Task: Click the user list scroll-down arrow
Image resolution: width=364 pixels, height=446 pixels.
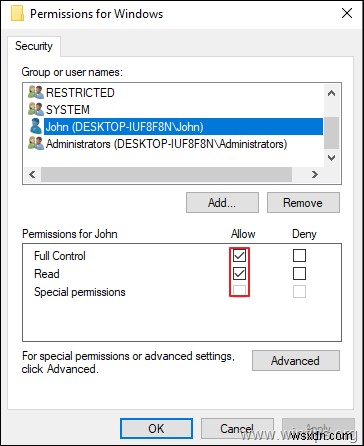Action: 331,158
